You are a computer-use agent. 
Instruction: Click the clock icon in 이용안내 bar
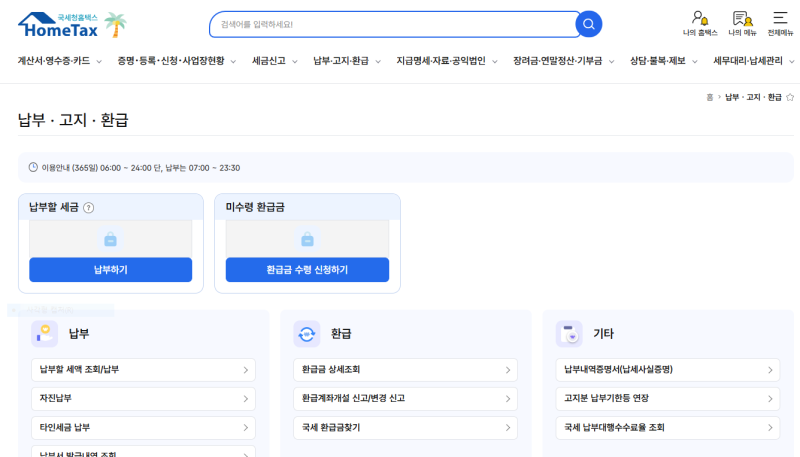tap(33, 167)
